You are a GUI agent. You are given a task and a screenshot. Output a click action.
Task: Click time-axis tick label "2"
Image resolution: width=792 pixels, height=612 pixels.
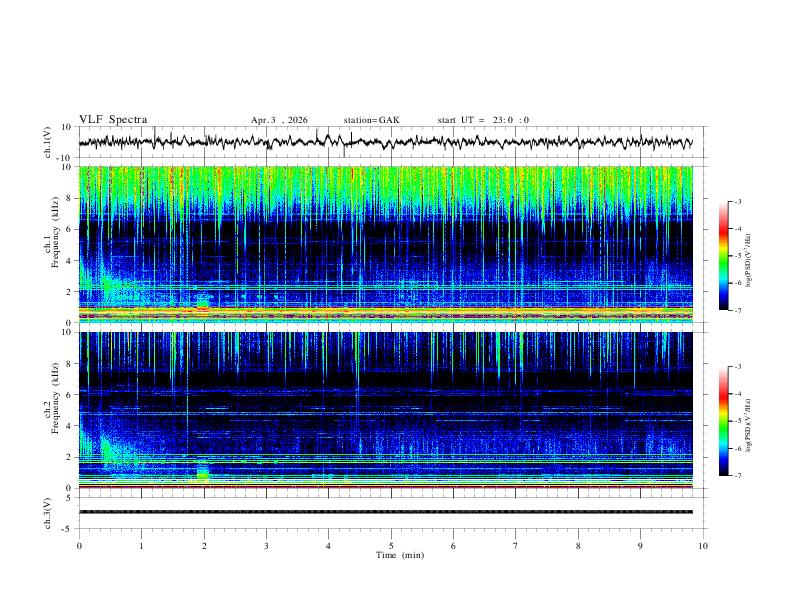click(204, 546)
